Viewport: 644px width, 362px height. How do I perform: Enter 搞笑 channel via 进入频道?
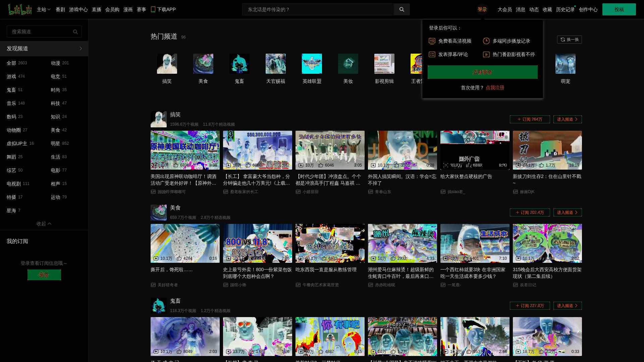[x=568, y=119]
